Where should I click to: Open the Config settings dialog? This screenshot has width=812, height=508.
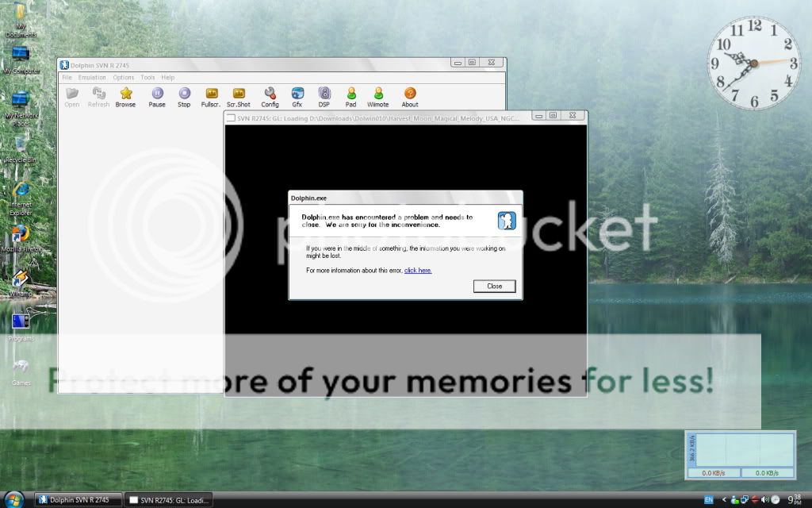(x=270, y=95)
